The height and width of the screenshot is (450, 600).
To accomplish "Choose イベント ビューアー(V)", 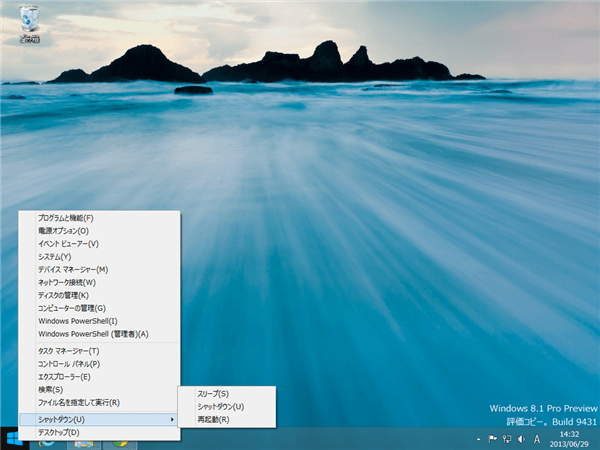I will pos(99,244).
